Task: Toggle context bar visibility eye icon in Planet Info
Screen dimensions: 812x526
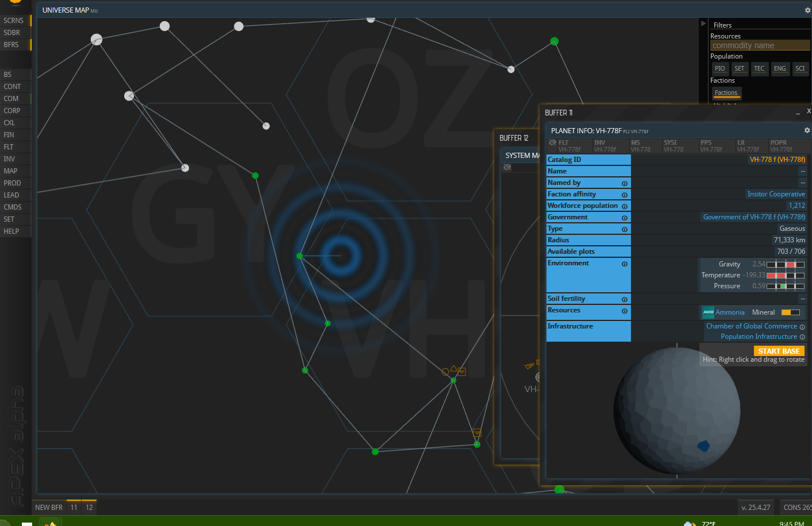Action: tap(552, 142)
